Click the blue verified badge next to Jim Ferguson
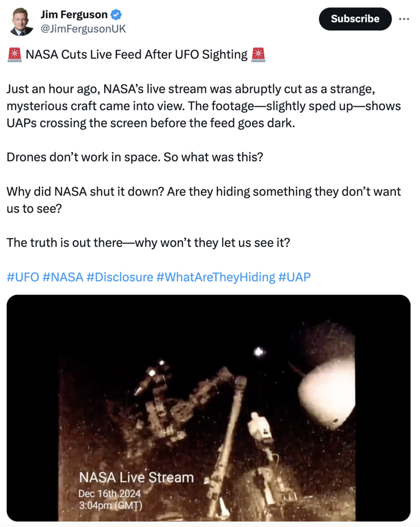This screenshot has height=527, width=420. click(115, 14)
